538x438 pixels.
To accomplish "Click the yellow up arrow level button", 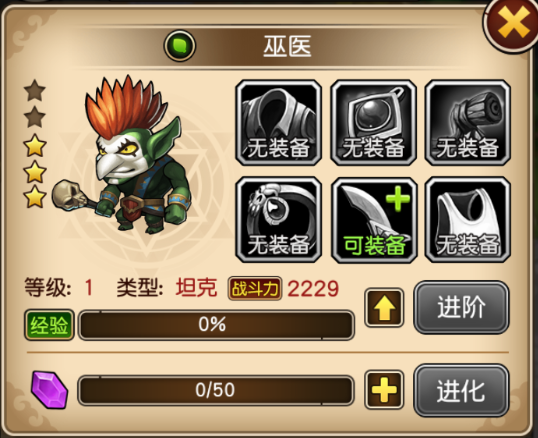I will click(384, 308).
